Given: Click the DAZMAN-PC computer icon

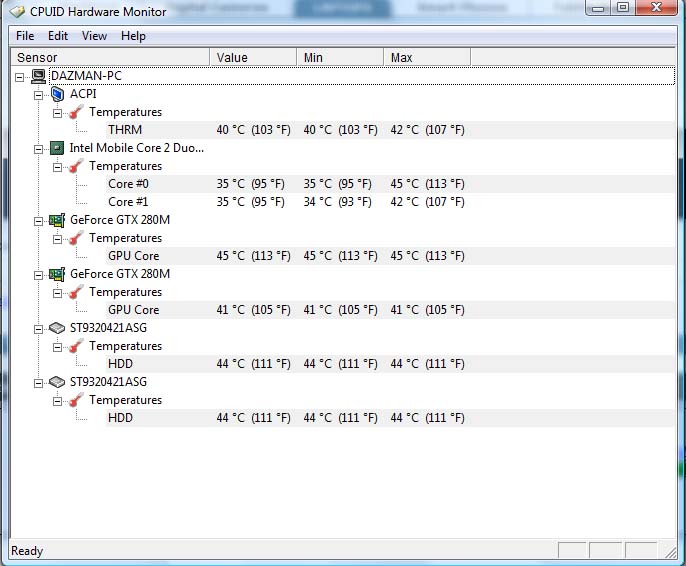Looking at the screenshot, I should coord(38,76).
